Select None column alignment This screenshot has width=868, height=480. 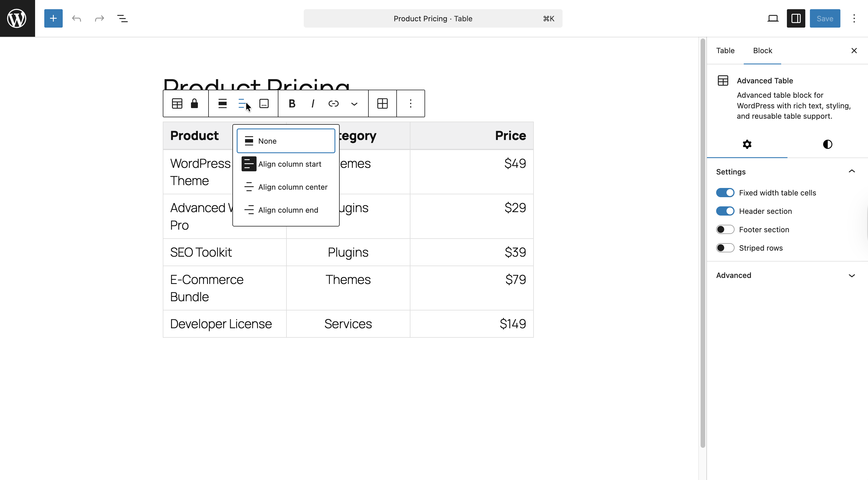tap(286, 141)
